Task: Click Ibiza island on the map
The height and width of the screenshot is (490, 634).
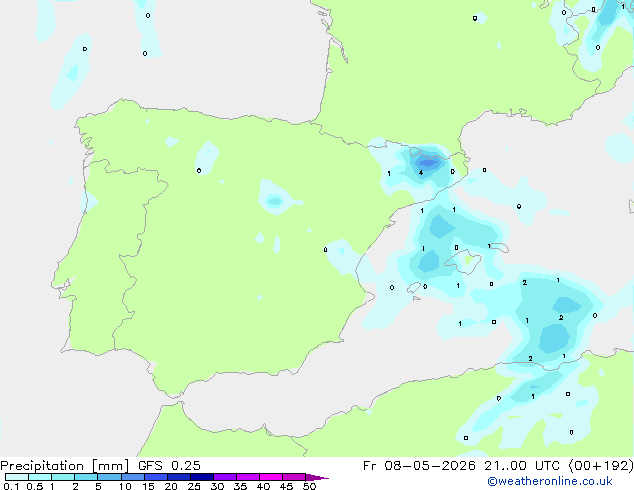Action: (x=414, y=287)
